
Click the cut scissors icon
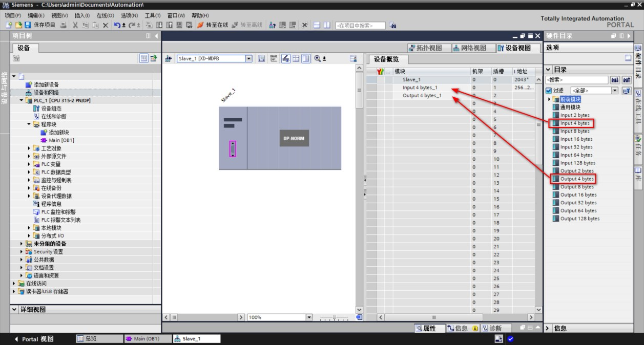[x=75, y=25]
